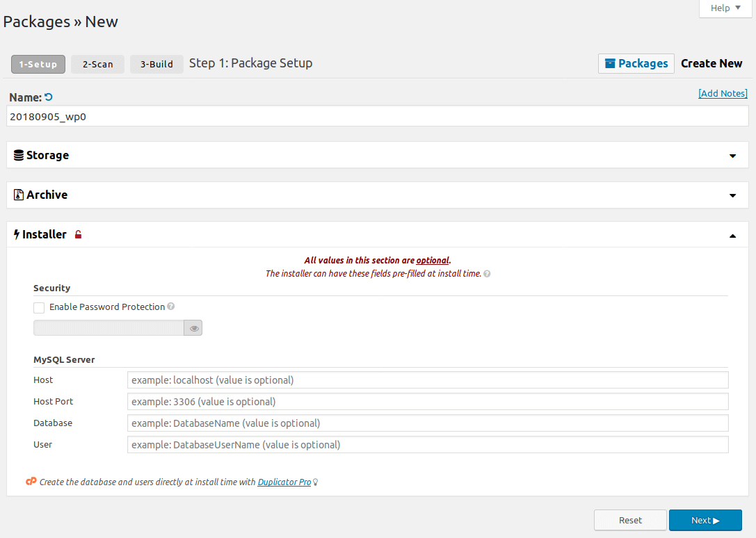
Task: Click the Next button
Action: coord(705,520)
